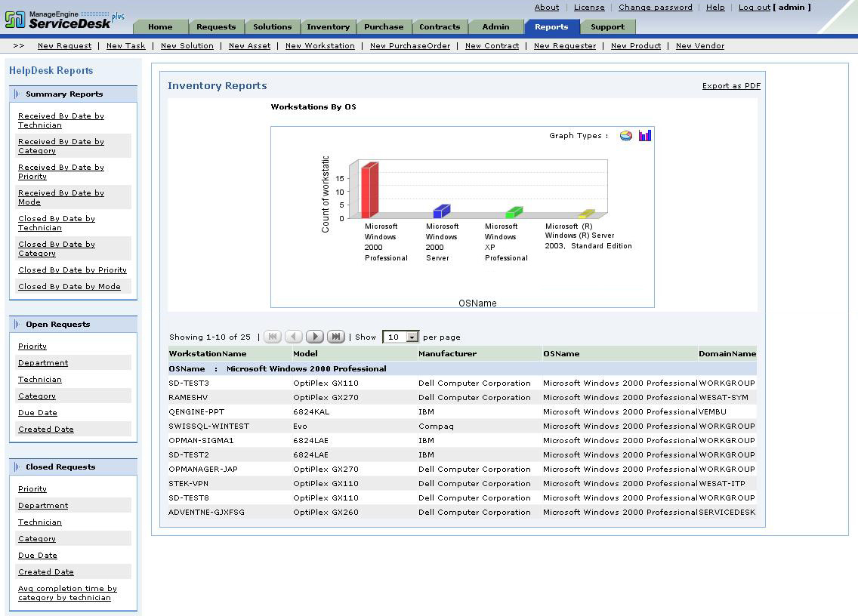
Task: Create a New Solution
Action: 187,46
